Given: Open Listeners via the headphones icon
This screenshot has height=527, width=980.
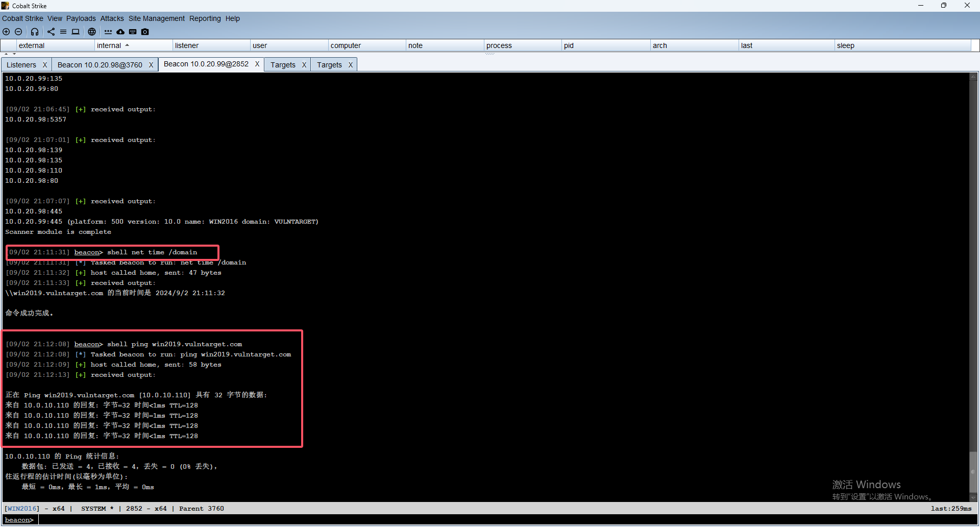Looking at the screenshot, I should [35, 32].
